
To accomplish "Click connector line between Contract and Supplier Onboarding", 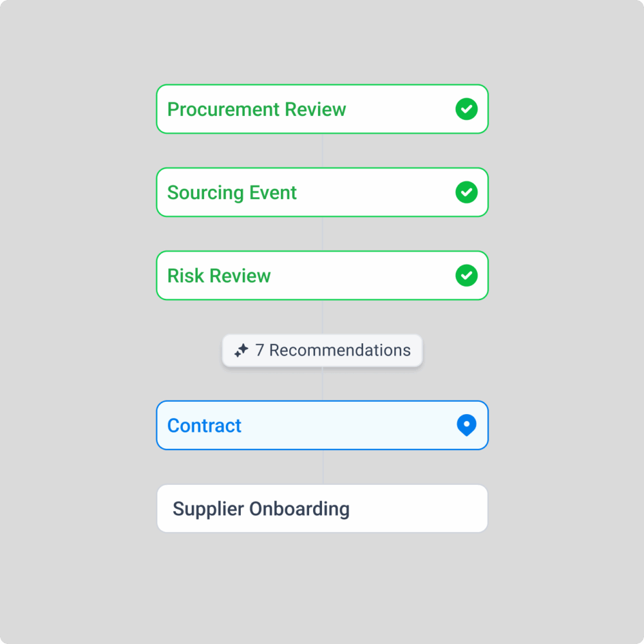I will click(323, 467).
